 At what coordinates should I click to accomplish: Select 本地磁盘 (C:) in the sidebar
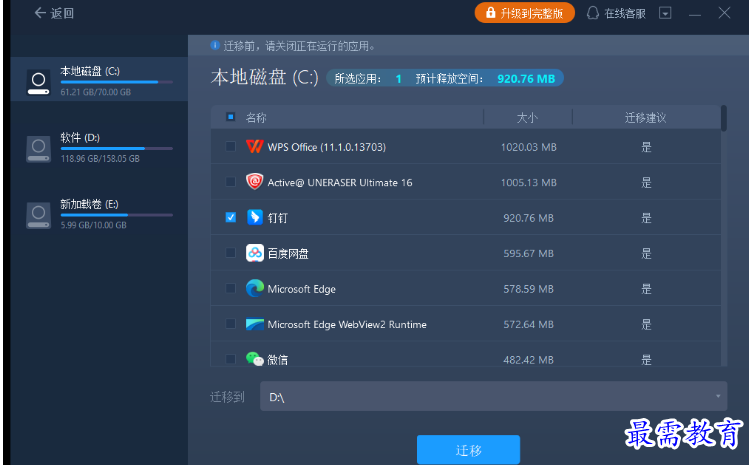click(99, 79)
